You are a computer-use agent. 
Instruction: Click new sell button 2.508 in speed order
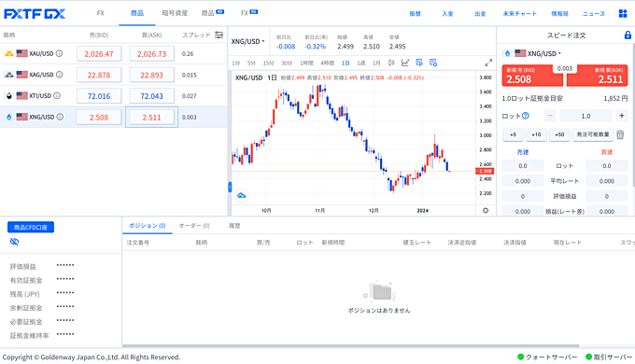click(x=532, y=76)
